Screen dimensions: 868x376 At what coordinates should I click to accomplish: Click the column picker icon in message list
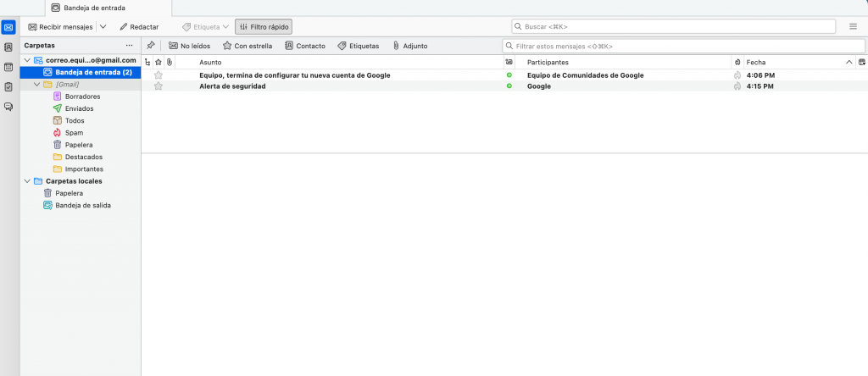pyautogui.click(x=861, y=63)
